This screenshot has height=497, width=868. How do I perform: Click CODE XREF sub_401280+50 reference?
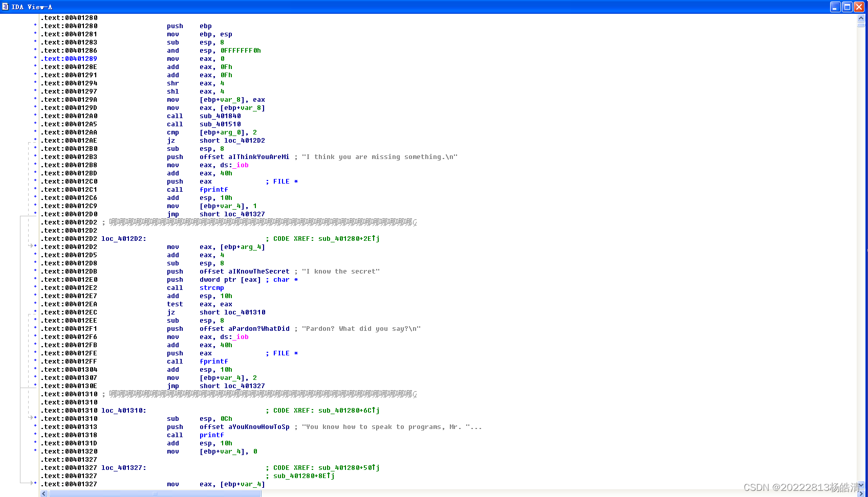pos(349,468)
